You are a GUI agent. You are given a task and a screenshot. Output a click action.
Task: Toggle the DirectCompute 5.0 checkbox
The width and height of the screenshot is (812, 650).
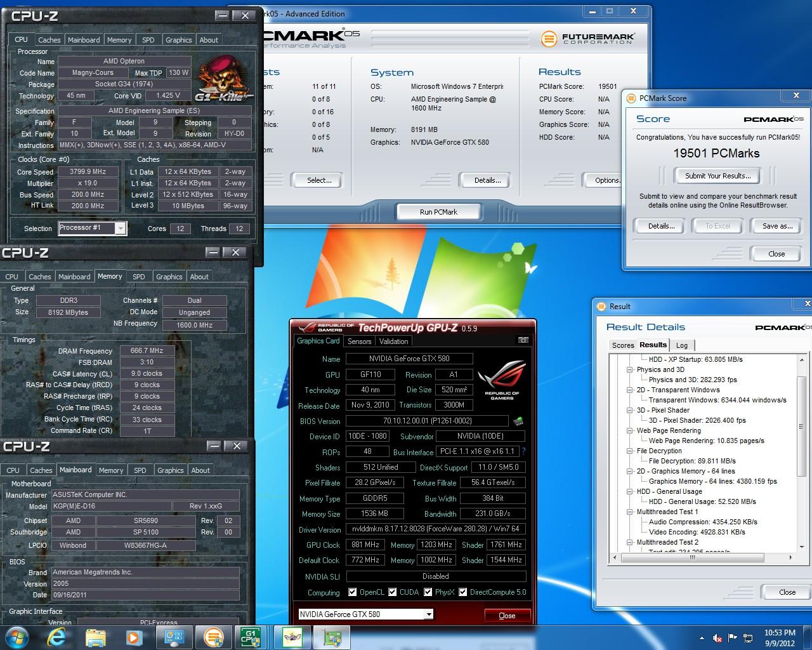click(x=463, y=592)
